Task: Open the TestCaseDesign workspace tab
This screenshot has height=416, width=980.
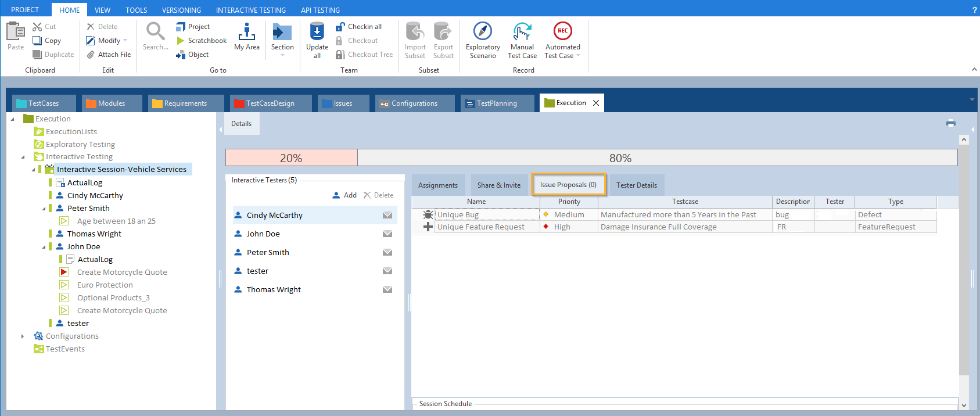Action: point(270,103)
